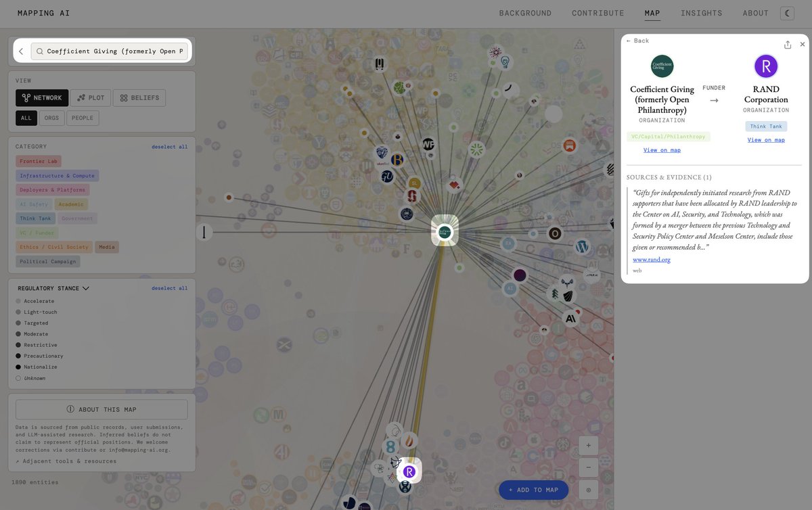Toggle the Infrastructure & Compute category filter
The height and width of the screenshot is (510, 812).
click(x=58, y=176)
